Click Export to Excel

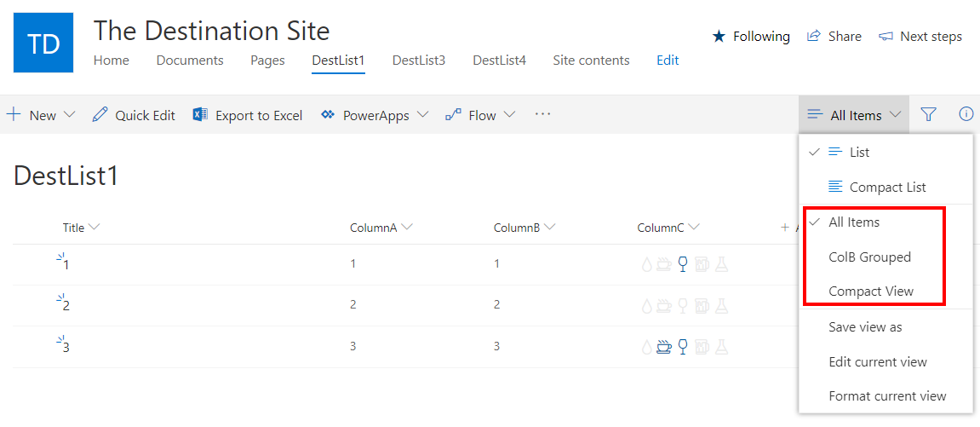click(x=248, y=115)
